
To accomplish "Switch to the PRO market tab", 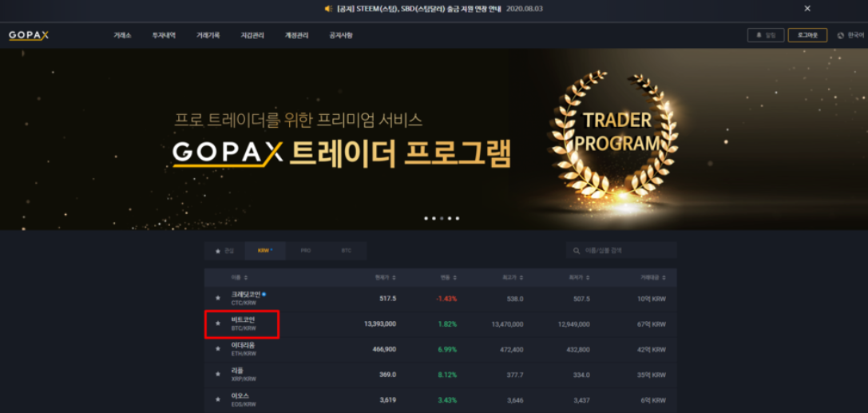I will 306,251.
